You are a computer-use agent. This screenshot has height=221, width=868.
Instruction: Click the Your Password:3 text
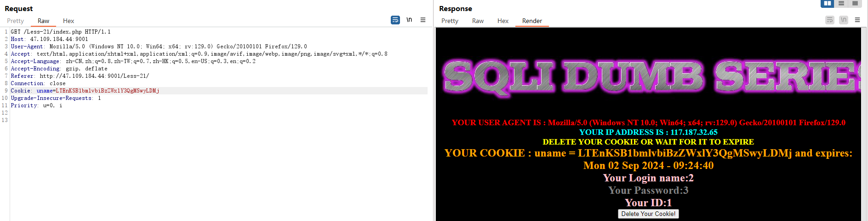click(648, 190)
